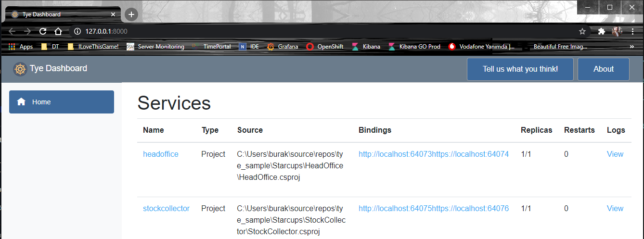Viewport: 644px width, 239px height.
Task: Open the Extensions puzzle icon
Action: pos(601,31)
